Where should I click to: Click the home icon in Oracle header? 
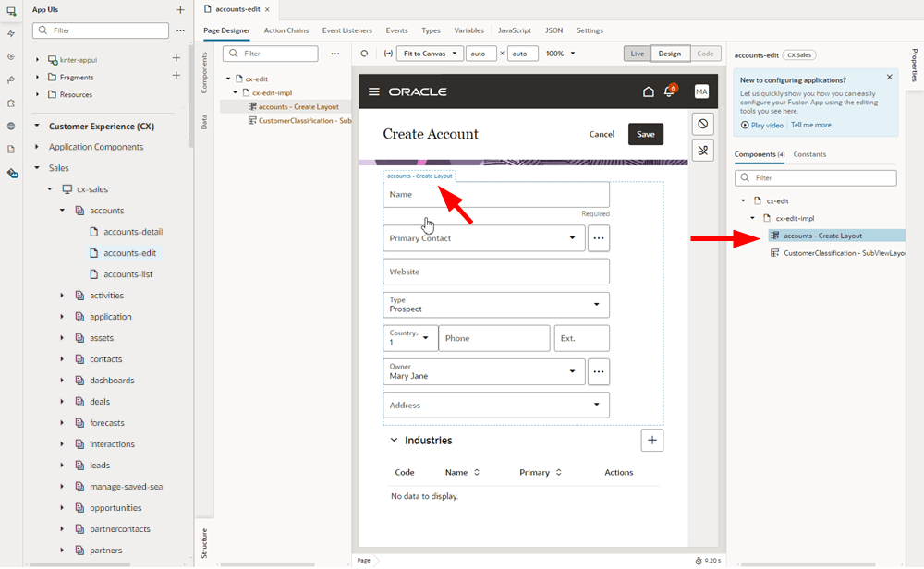[648, 91]
